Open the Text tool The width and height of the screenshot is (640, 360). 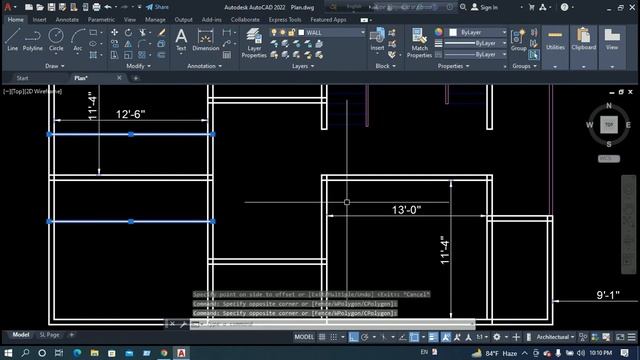tap(181, 40)
